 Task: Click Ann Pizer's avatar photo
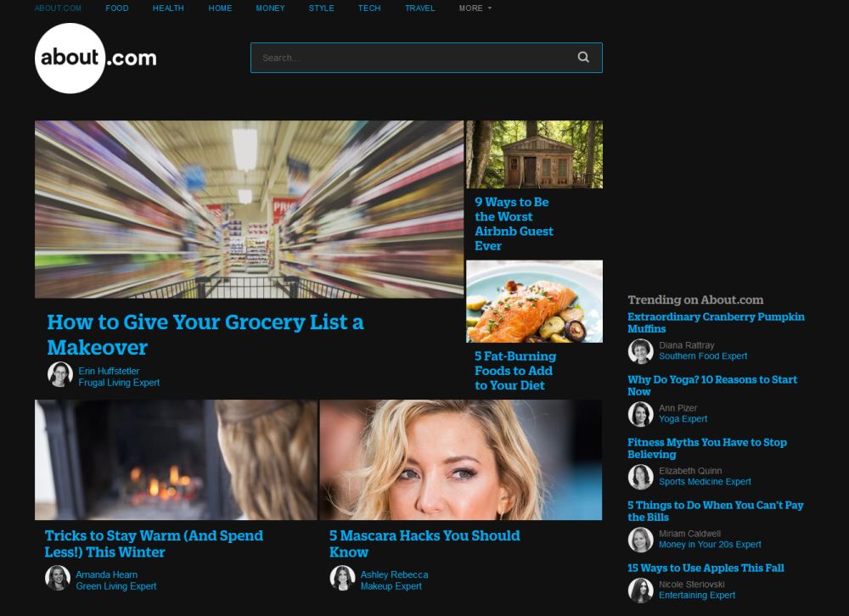click(641, 413)
